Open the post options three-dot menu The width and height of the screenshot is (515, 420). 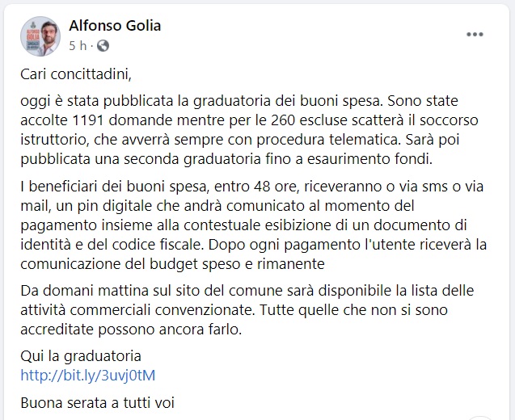click(475, 35)
